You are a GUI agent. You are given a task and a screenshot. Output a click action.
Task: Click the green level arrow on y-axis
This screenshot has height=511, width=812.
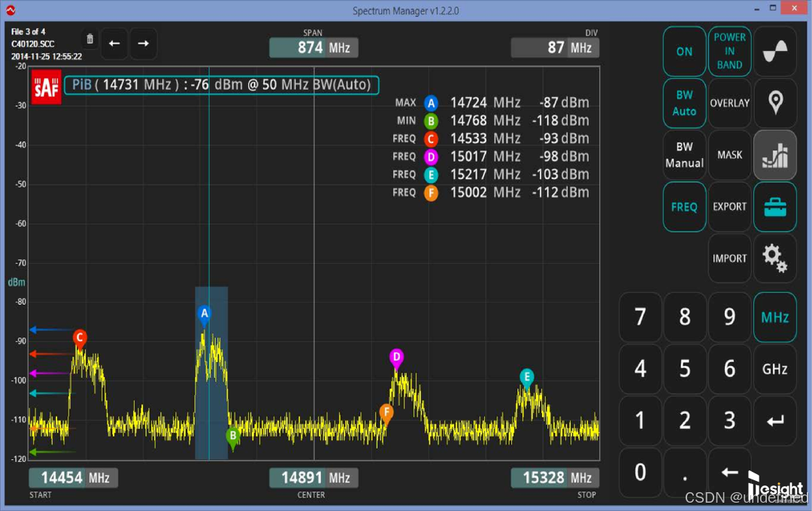(53, 452)
